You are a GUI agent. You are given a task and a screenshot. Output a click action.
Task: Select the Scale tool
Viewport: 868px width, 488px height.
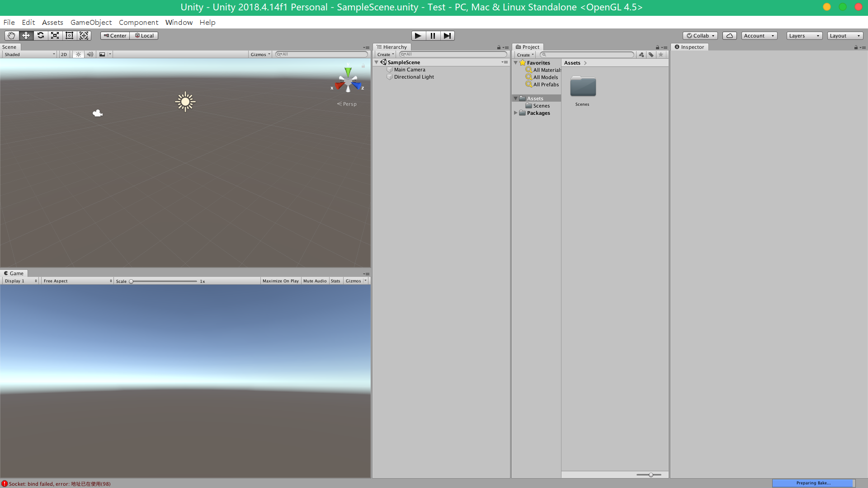(55, 35)
